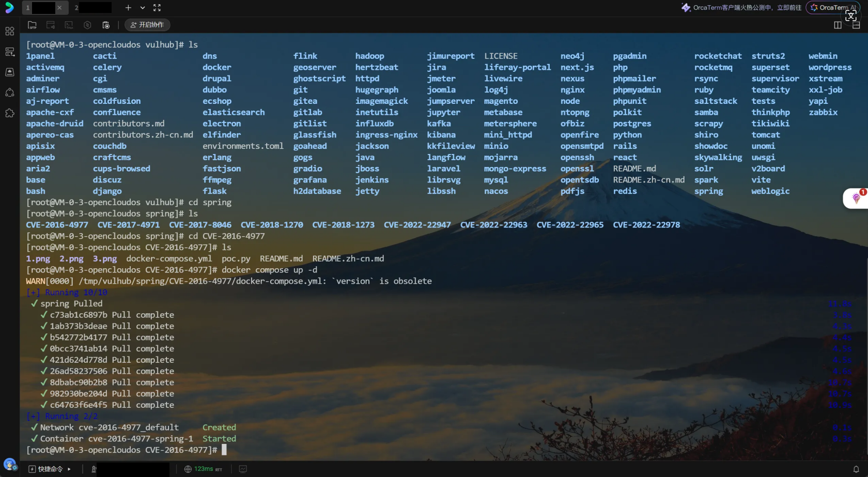868x477 pixels.
Task: Split the terminal horizontally
Action: (856, 25)
